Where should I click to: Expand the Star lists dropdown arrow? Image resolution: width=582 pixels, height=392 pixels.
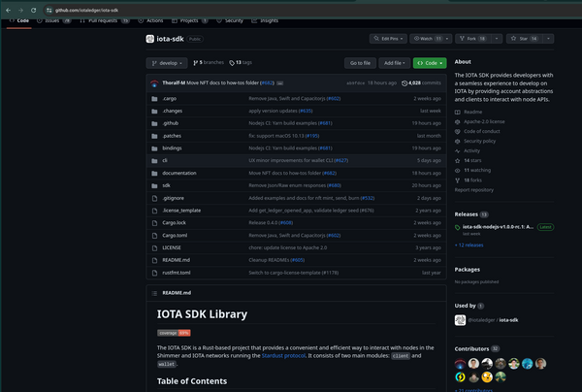(x=548, y=39)
